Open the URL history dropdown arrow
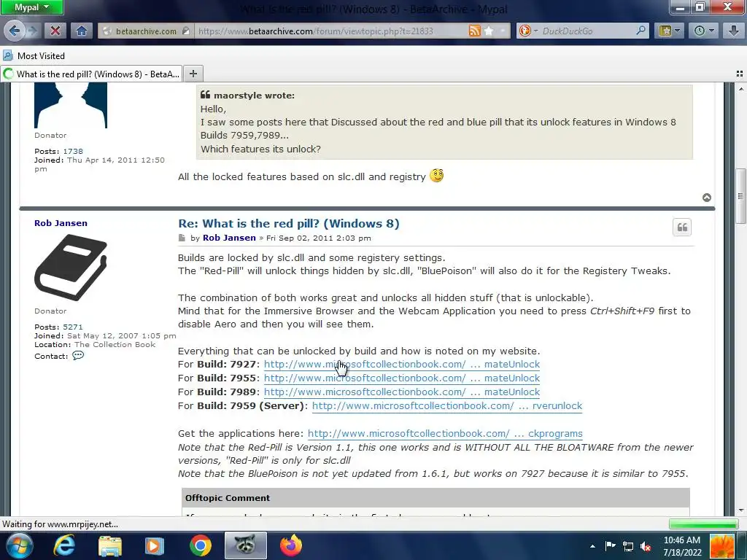The image size is (747, 560). [x=503, y=31]
